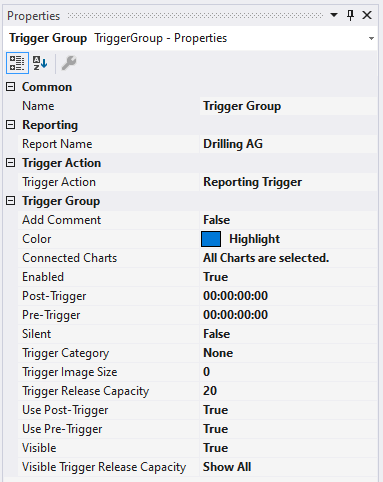This screenshot has width=383, height=482.
Task: Open Property Pages wrench icon
Action: click(x=69, y=63)
